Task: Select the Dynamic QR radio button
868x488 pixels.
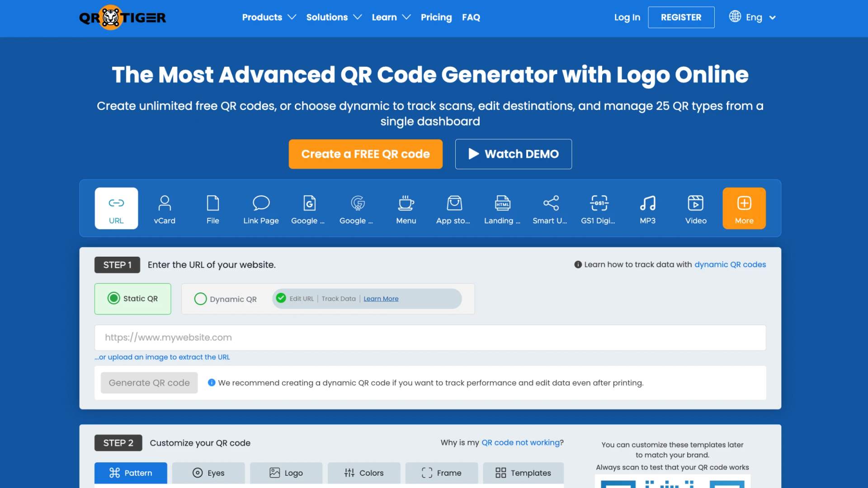Action: click(200, 299)
